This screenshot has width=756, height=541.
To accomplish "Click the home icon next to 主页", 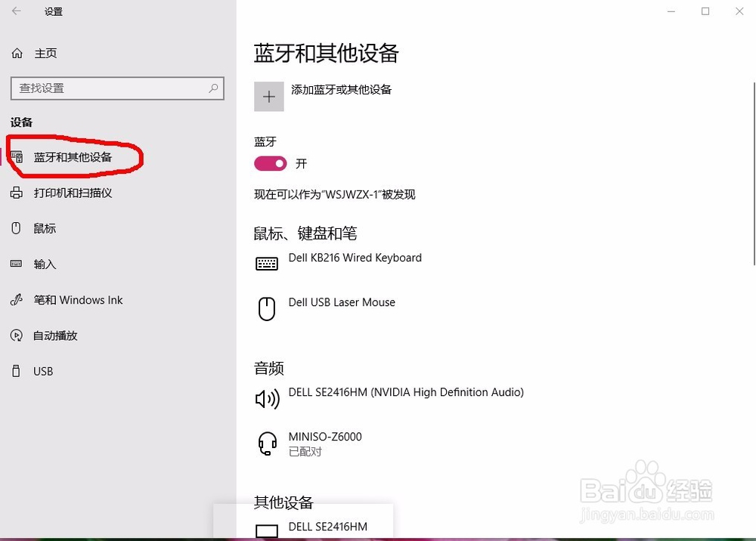I will (17, 53).
